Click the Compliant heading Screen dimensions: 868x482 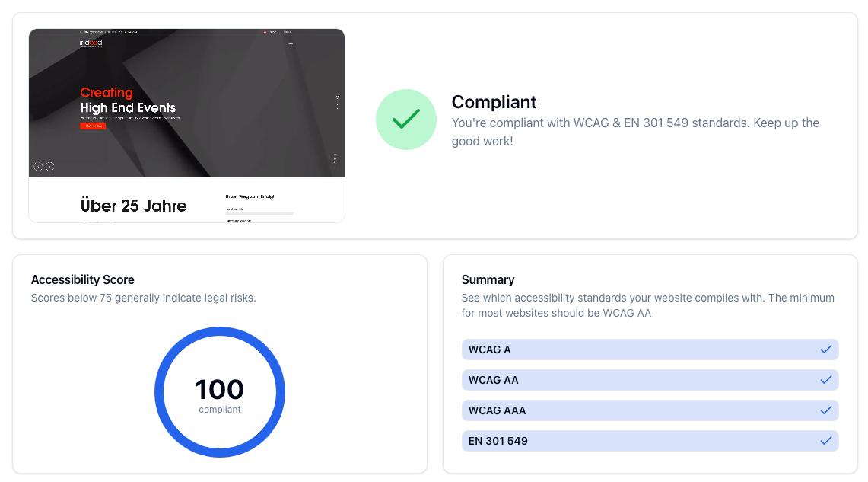[494, 102]
